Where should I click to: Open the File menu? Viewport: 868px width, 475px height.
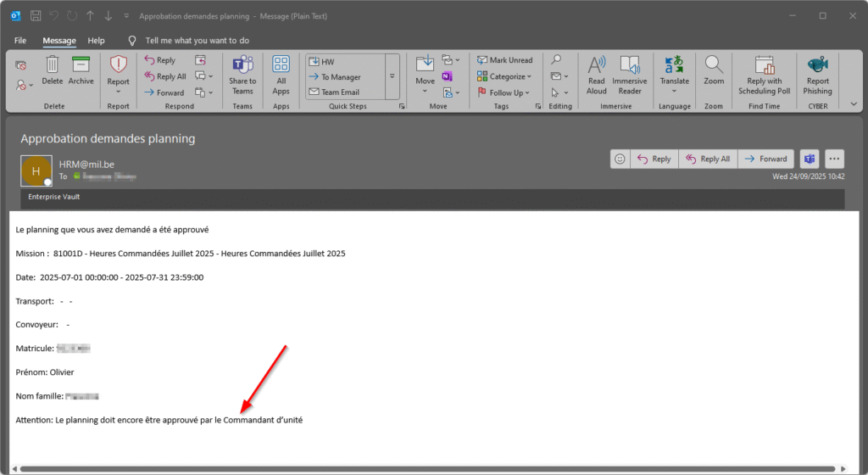[20, 40]
